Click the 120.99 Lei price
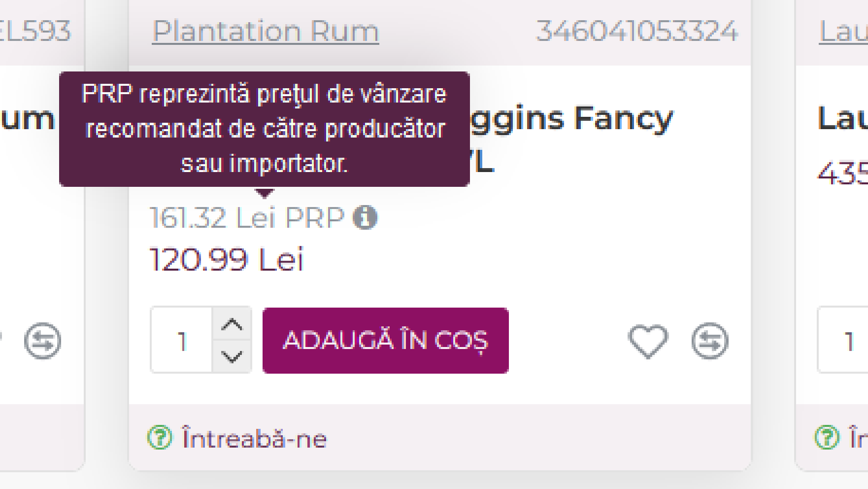The image size is (868, 489). tap(227, 260)
